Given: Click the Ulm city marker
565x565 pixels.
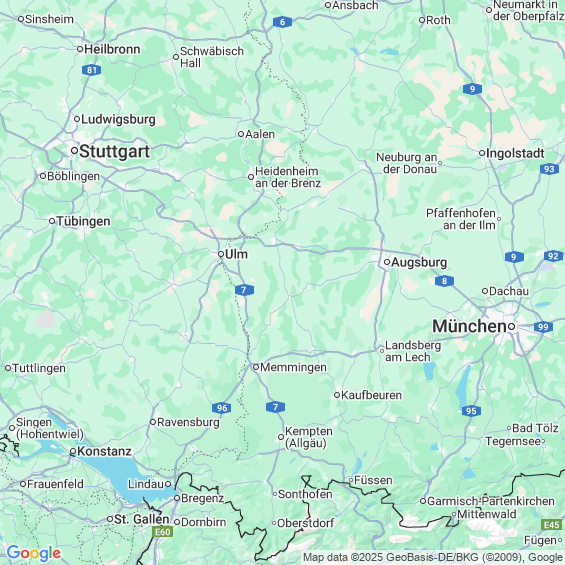Looking at the screenshot, I should (x=221, y=254).
